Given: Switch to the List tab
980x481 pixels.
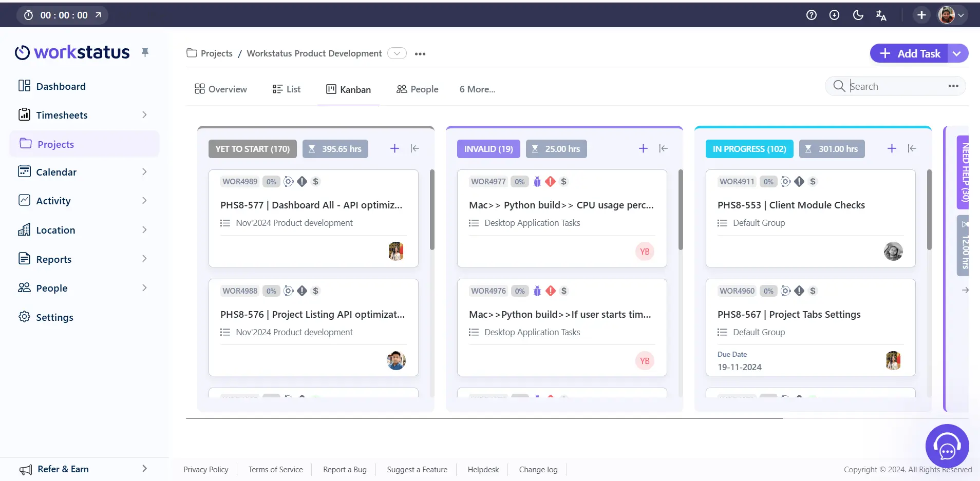Looking at the screenshot, I should point(287,89).
